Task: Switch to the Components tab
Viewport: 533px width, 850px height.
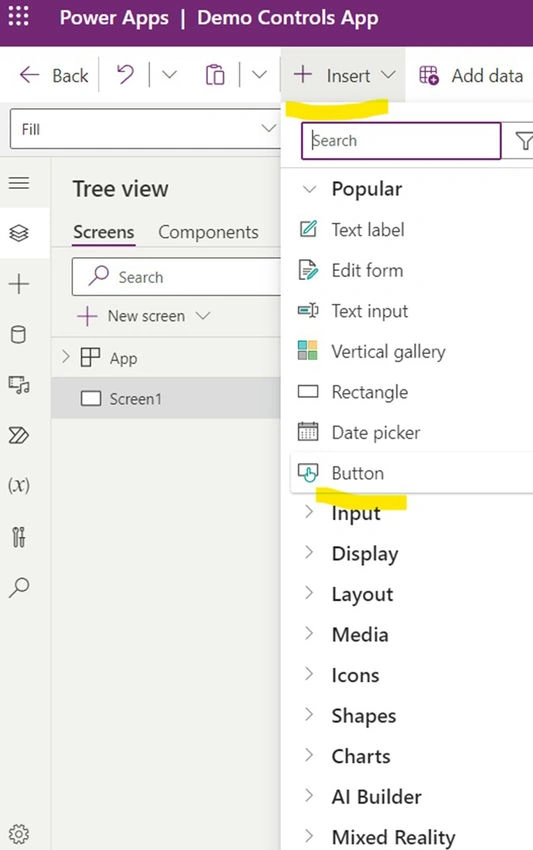Action: [x=208, y=232]
